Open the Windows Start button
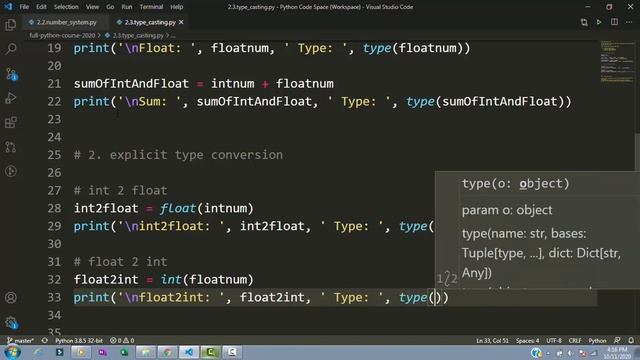This screenshot has width=640, height=360. [12, 352]
